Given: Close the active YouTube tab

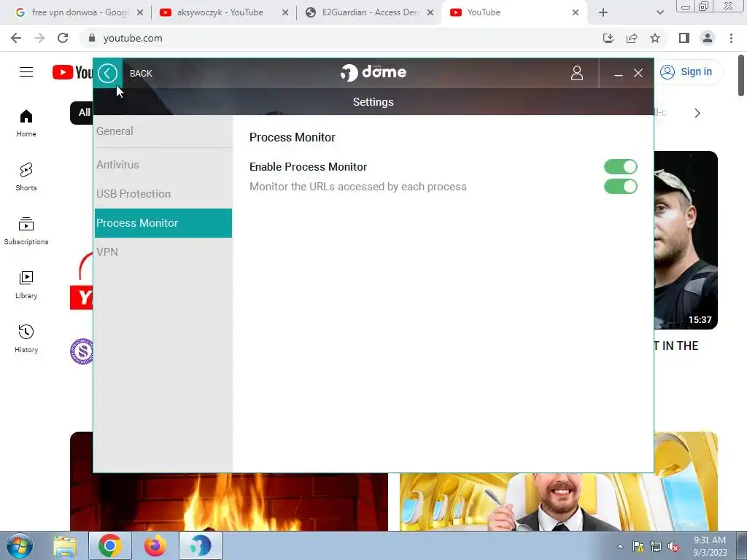Looking at the screenshot, I should click(x=576, y=13).
